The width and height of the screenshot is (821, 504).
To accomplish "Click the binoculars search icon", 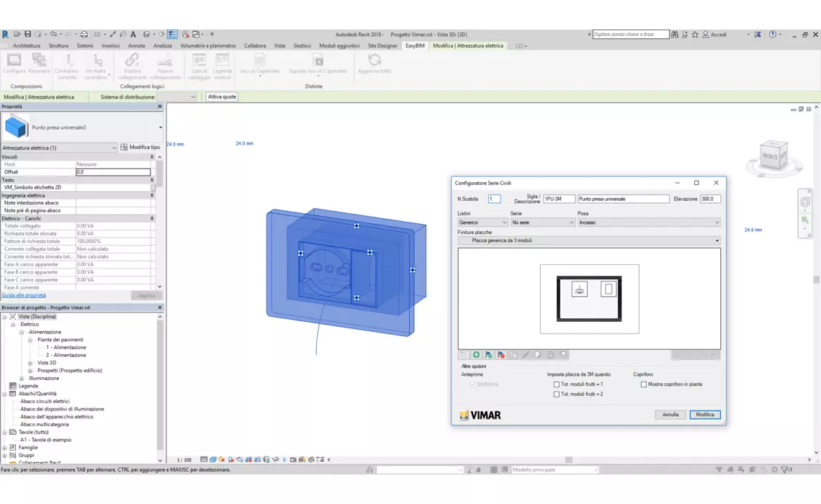I will click(x=675, y=35).
